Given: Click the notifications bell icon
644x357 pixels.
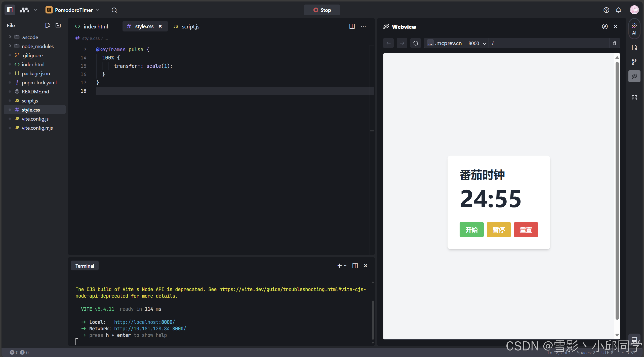Looking at the screenshot, I should click(618, 10).
